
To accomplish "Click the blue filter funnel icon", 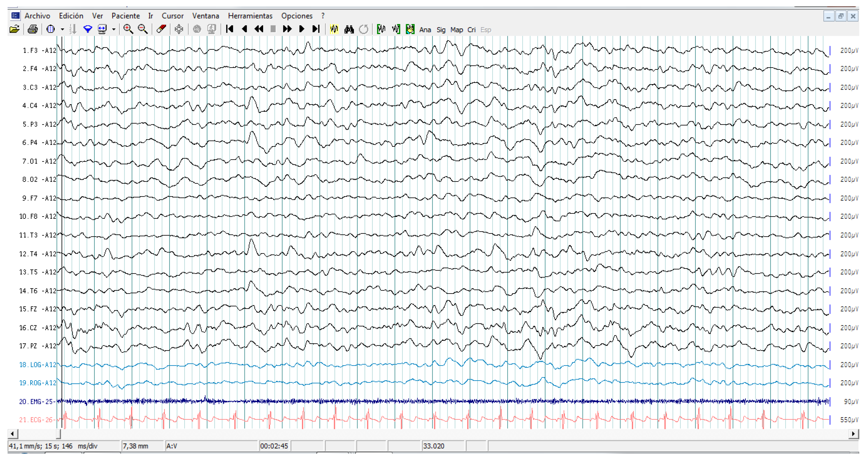I will (x=88, y=30).
